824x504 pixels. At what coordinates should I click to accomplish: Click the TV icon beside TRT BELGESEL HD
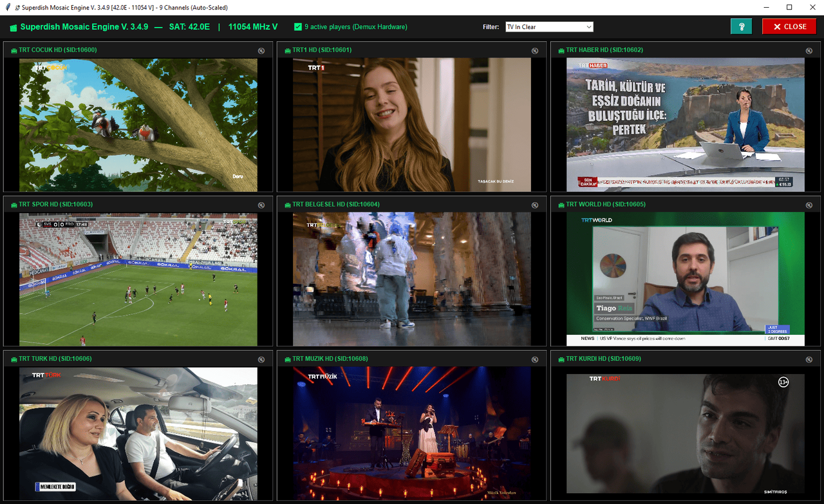[x=286, y=205]
